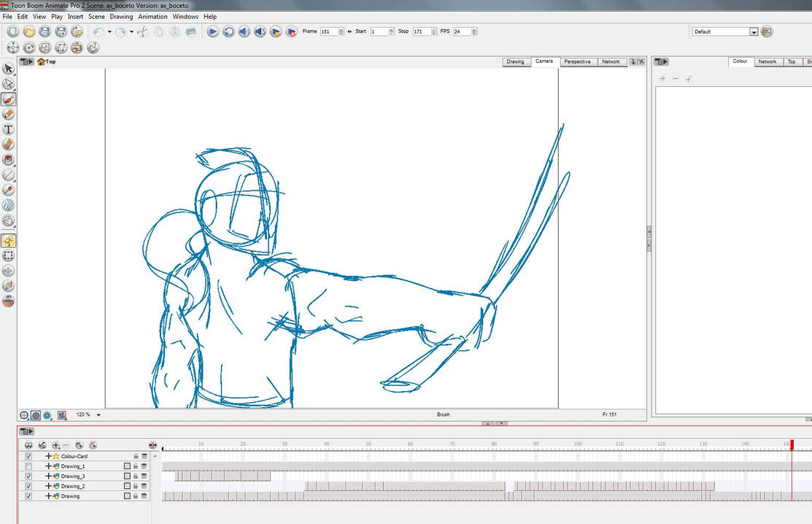Expand the Drawing_3 layer plus sign

coord(49,477)
